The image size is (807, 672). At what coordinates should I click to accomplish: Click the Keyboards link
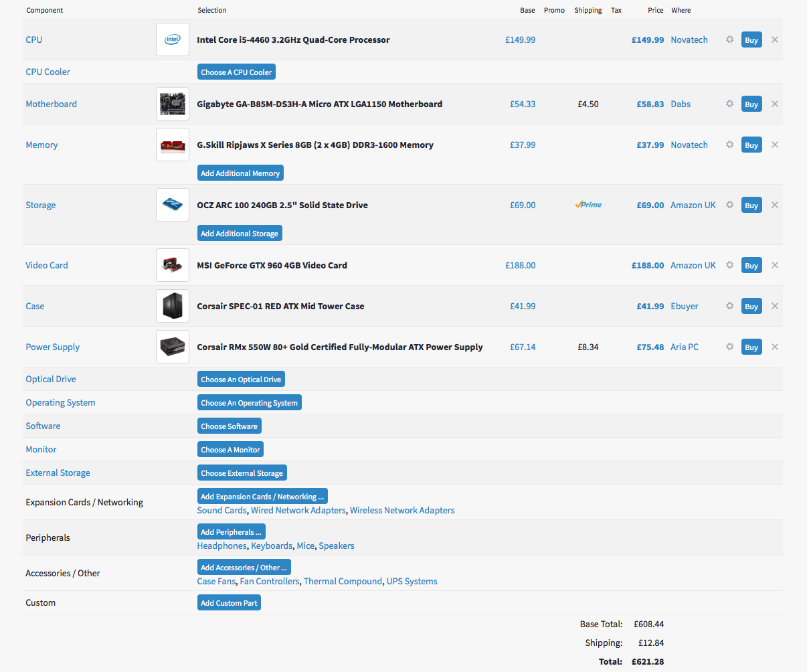272,545
